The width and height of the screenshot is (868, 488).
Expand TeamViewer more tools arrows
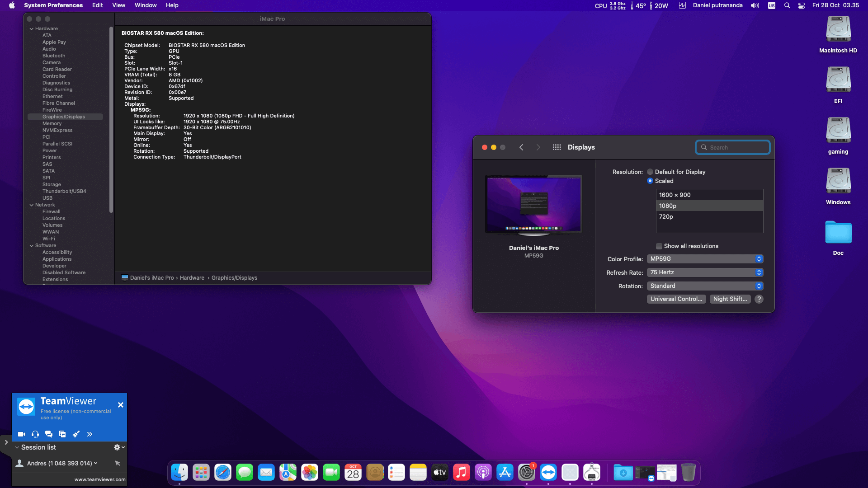coord(90,434)
